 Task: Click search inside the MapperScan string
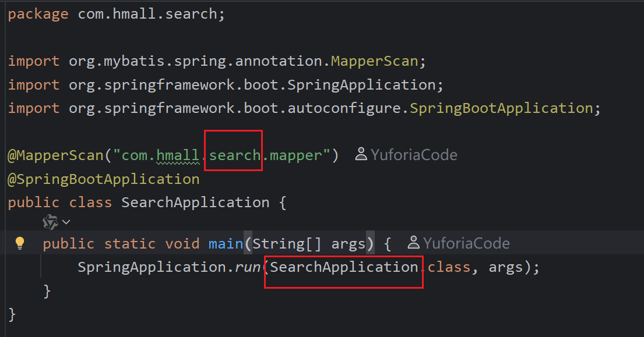(x=234, y=155)
